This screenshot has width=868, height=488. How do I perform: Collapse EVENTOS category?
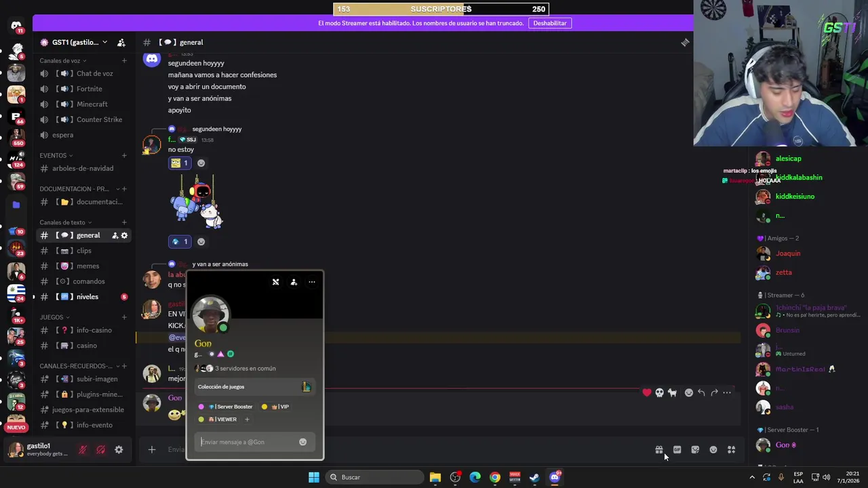56,155
